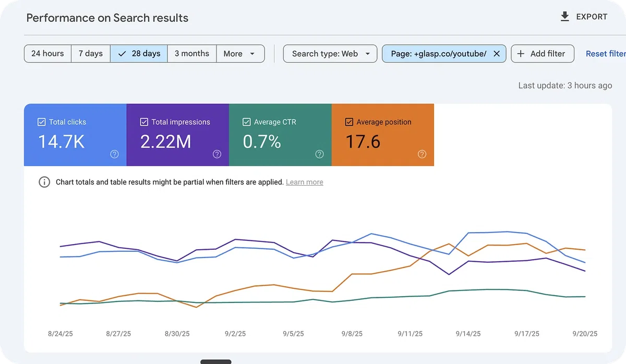Toggle the Average position checkbox

[349, 122]
